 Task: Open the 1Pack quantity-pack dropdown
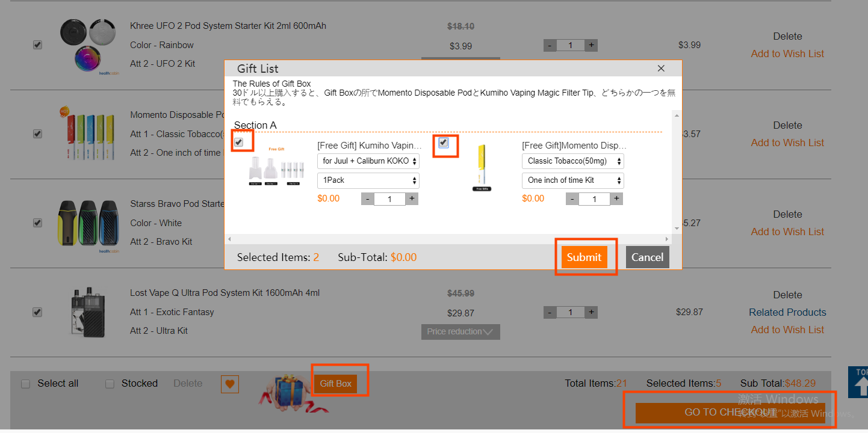[x=368, y=180]
